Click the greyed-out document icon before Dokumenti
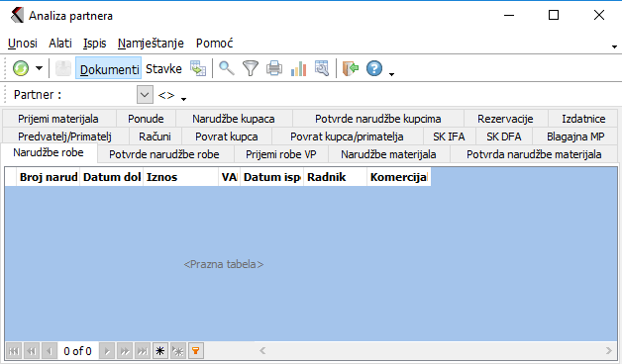 coord(63,68)
